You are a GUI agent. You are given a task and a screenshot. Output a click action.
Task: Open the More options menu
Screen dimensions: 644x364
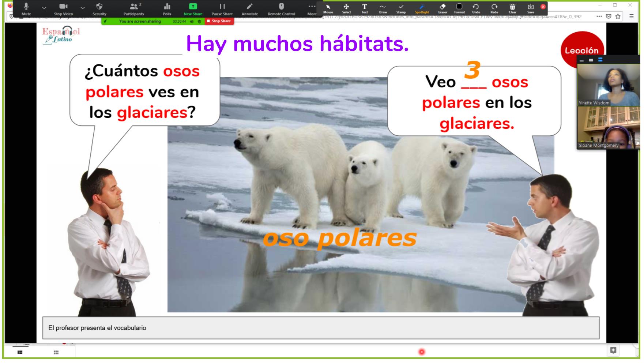312,9
